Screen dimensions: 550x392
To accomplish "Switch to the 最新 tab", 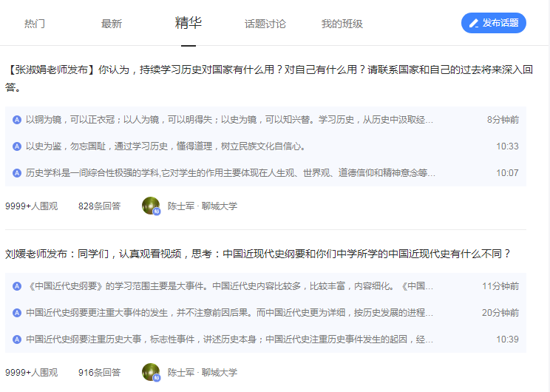I will pyautogui.click(x=112, y=24).
